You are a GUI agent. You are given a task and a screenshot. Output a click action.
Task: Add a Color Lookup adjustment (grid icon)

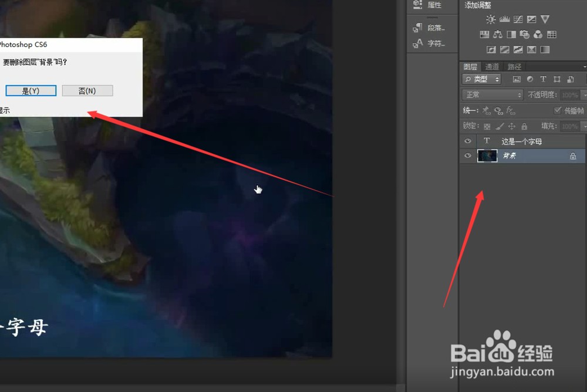[551, 35]
